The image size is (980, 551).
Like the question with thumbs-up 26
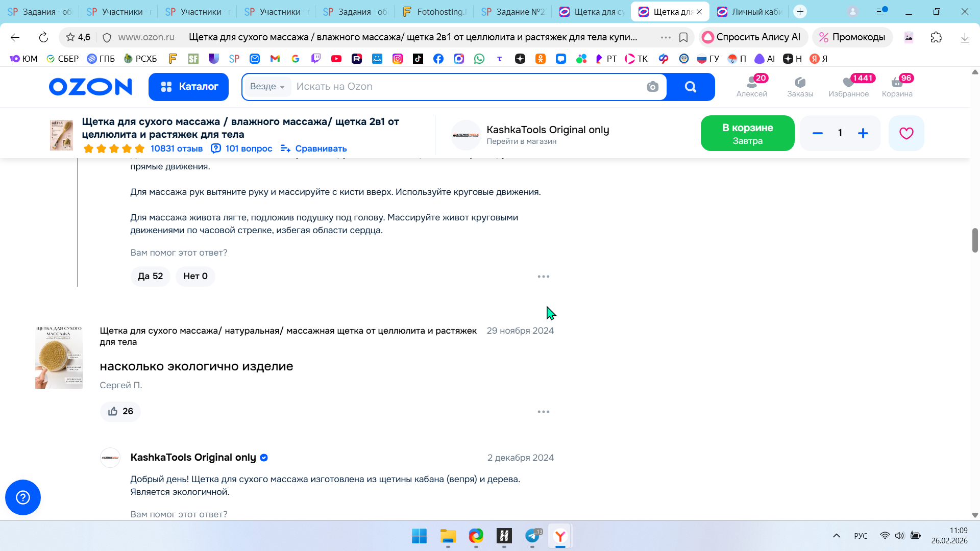[120, 411]
